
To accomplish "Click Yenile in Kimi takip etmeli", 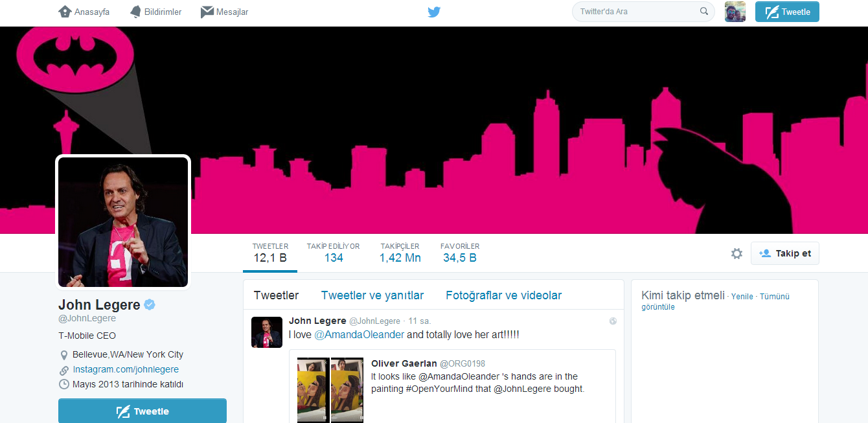I will click(x=742, y=297).
